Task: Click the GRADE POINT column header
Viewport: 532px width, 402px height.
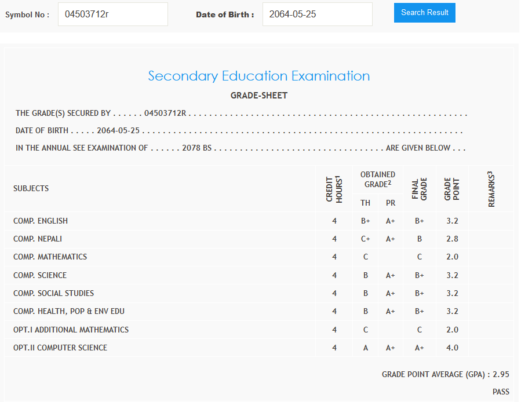Action: click(x=452, y=189)
